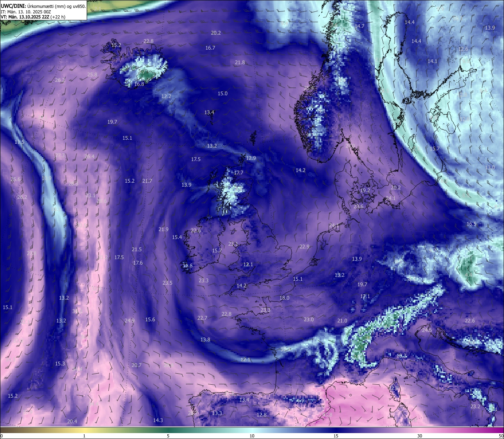Click the 30 label on the colour scale
504x439 pixels.
click(x=420, y=436)
